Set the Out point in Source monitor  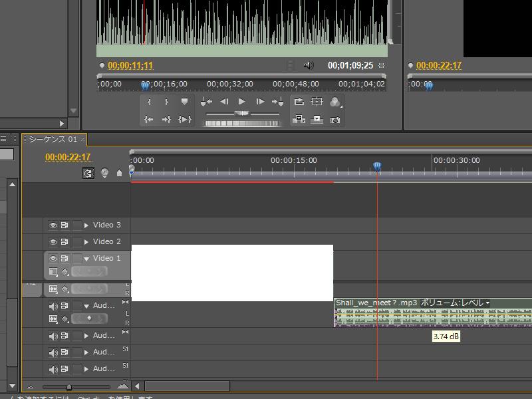[166, 102]
